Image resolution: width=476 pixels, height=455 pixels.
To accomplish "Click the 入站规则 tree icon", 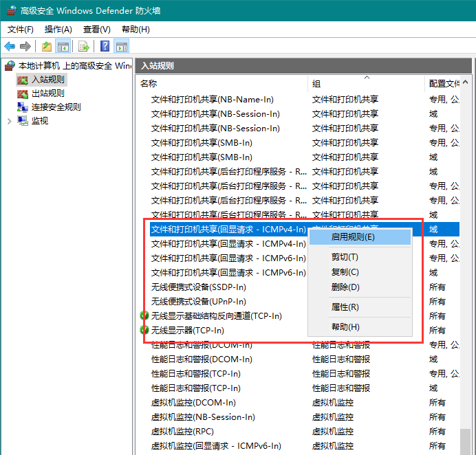I will (23, 80).
